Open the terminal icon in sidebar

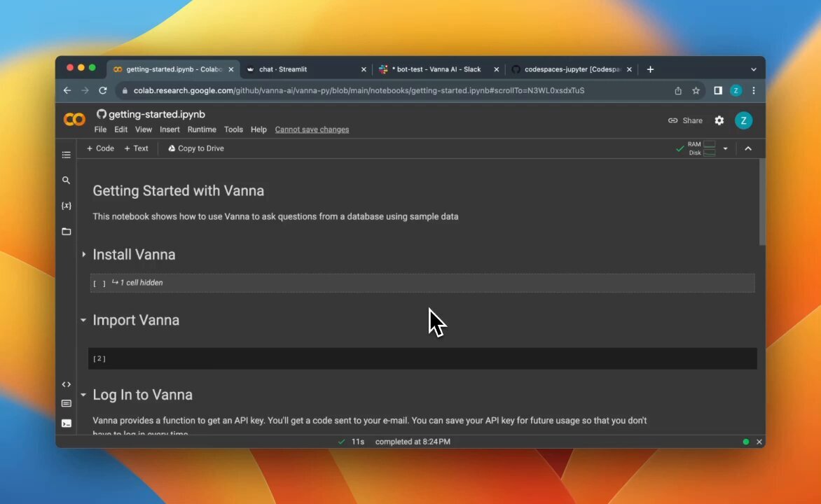(x=66, y=423)
